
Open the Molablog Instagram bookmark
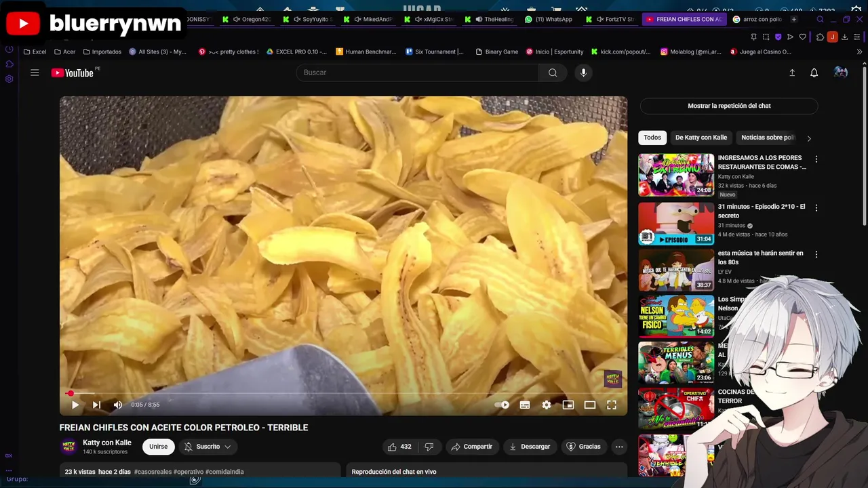click(691, 52)
